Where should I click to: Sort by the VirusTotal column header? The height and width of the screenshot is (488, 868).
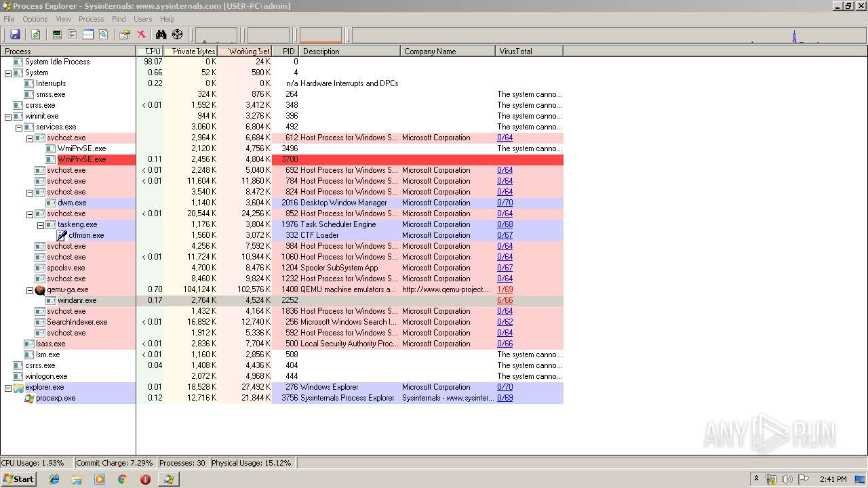[530, 52]
